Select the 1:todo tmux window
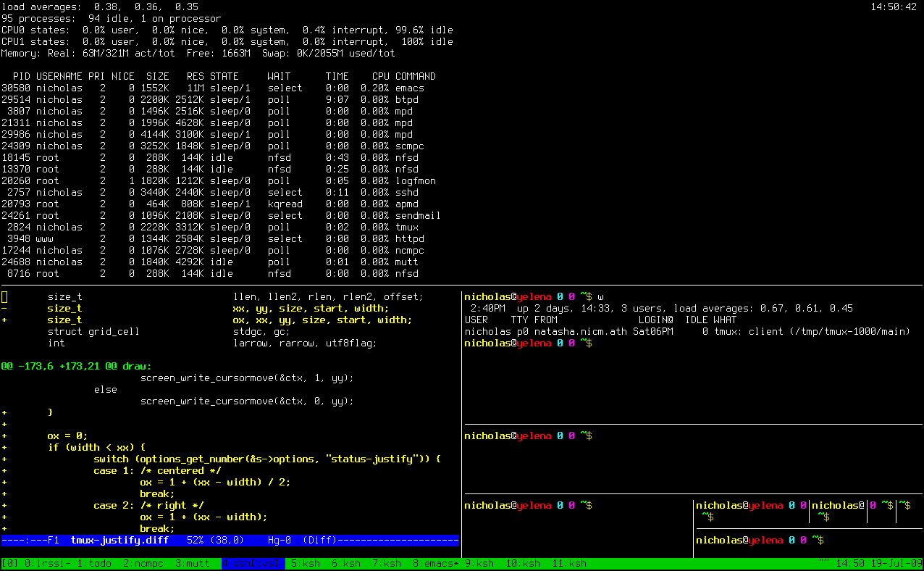924x571 pixels. [94, 563]
